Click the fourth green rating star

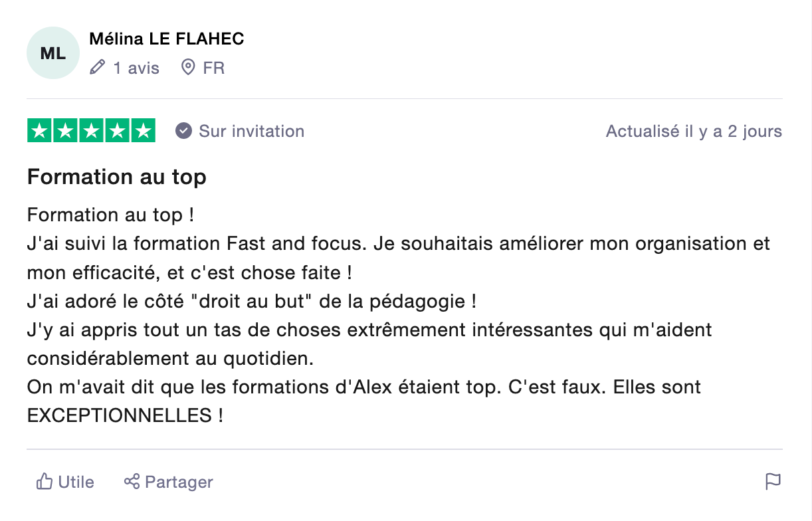click(x=118, y=131)
